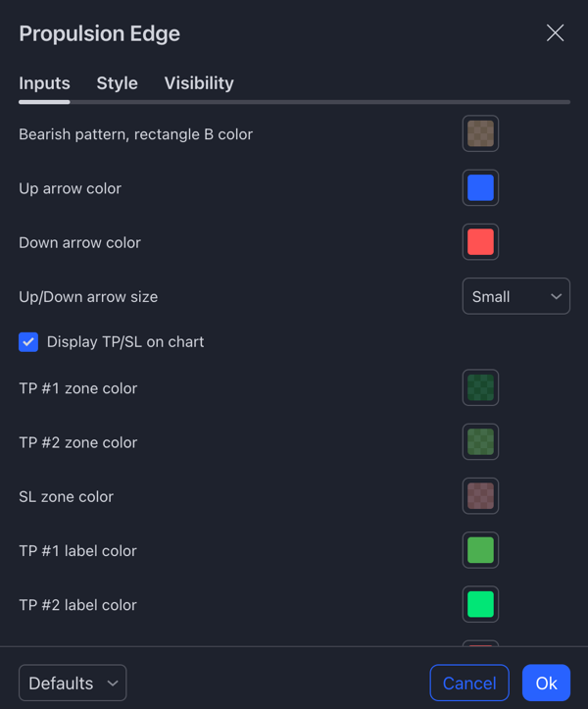This screenshot has height=709, width=588.
Task: Change the Up arrow color swatch
Action: point(480,187)
